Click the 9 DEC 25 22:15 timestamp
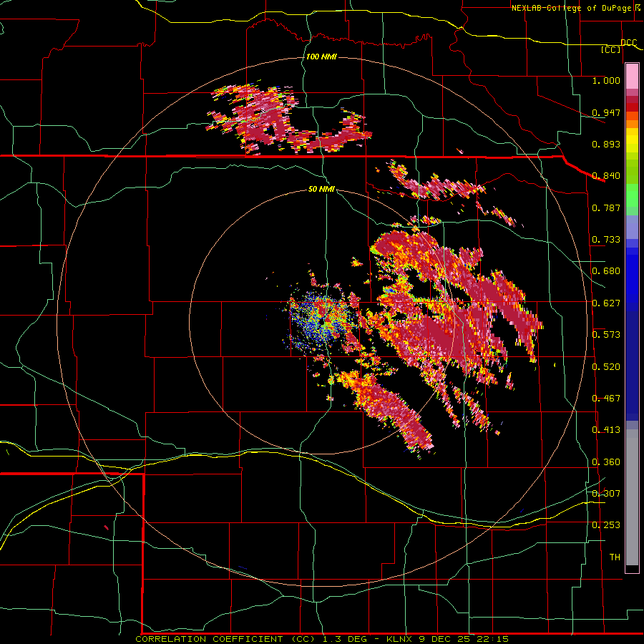644x644 pixels. pyautogui.click(x=464, y=639)
